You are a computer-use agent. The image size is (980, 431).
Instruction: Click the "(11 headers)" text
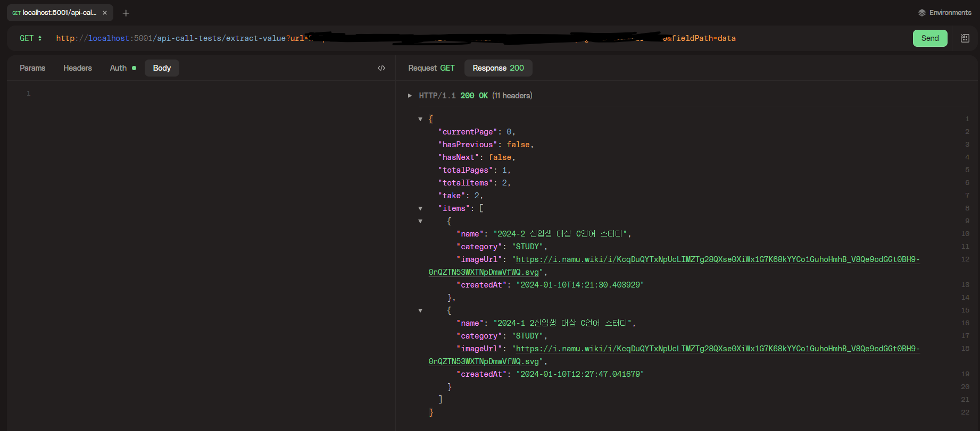[512, 96]
